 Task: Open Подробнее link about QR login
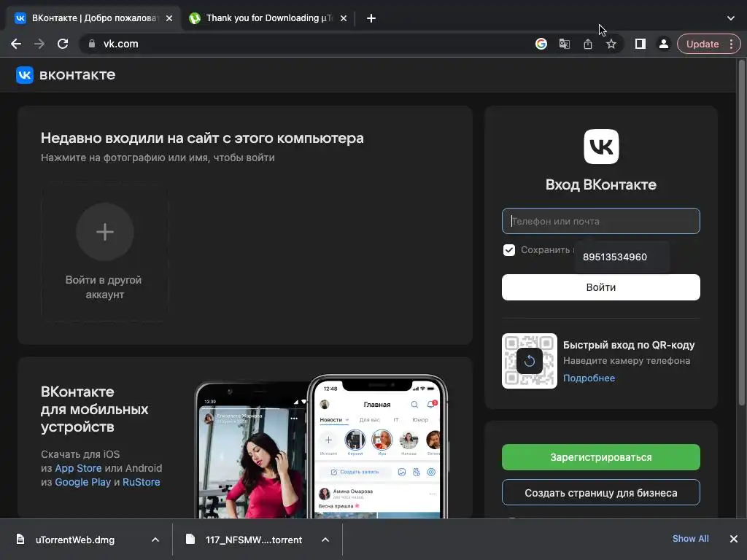(x=589, y=378)
